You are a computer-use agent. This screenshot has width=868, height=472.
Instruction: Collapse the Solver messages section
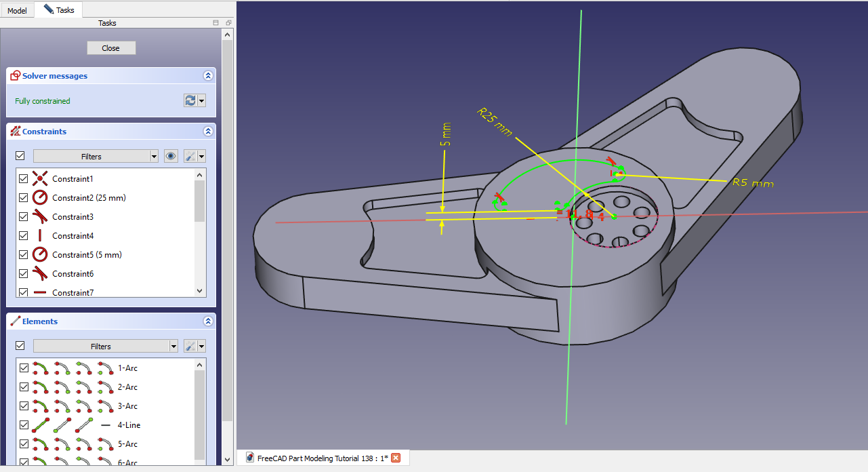pyautogui.click(x=208, y=76)
